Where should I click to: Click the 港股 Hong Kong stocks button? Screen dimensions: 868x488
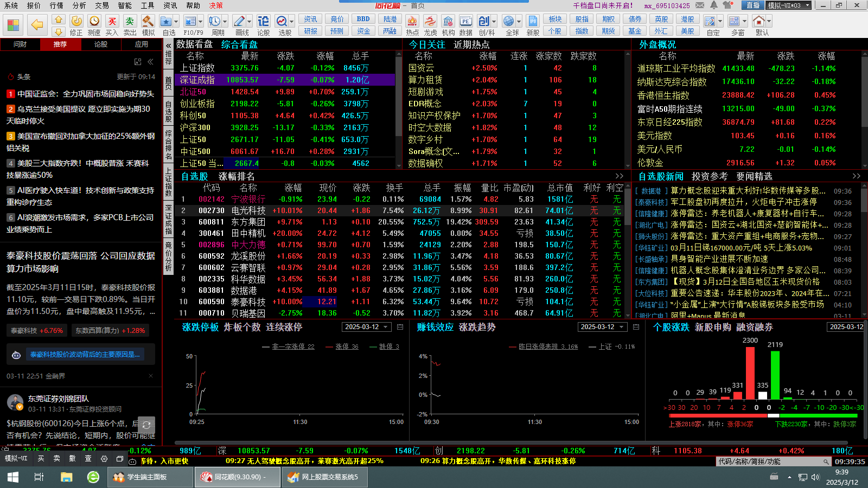pyautogui.click(x=688, y=19)
